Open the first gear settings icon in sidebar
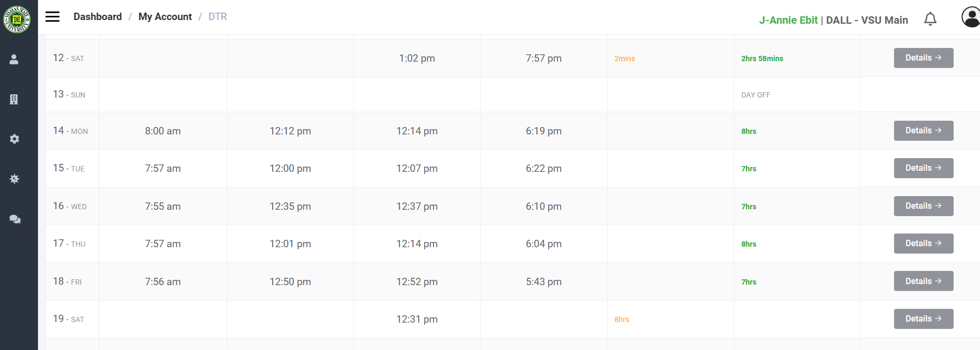Image resolution: width=980 pixels, height=350 pixels. [14, 139]
